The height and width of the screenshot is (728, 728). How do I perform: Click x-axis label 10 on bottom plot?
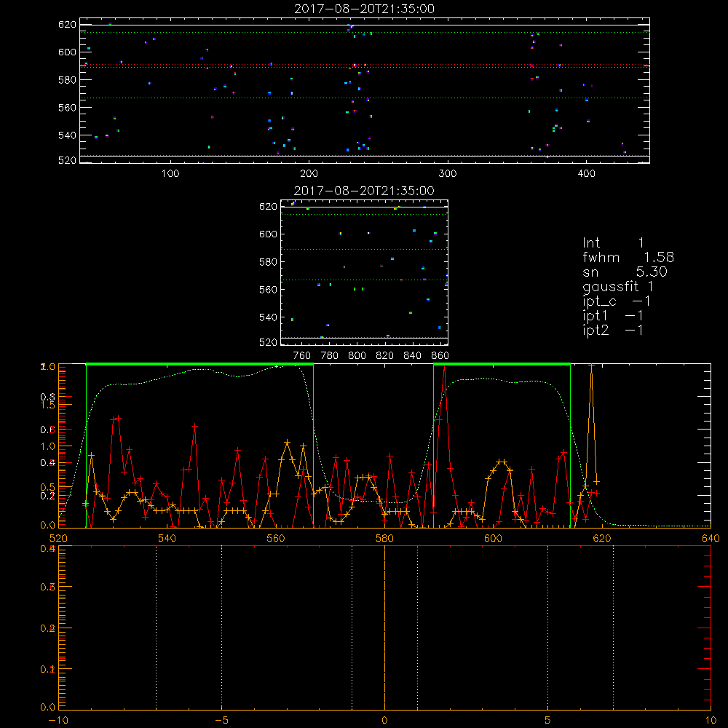point(711,721)
